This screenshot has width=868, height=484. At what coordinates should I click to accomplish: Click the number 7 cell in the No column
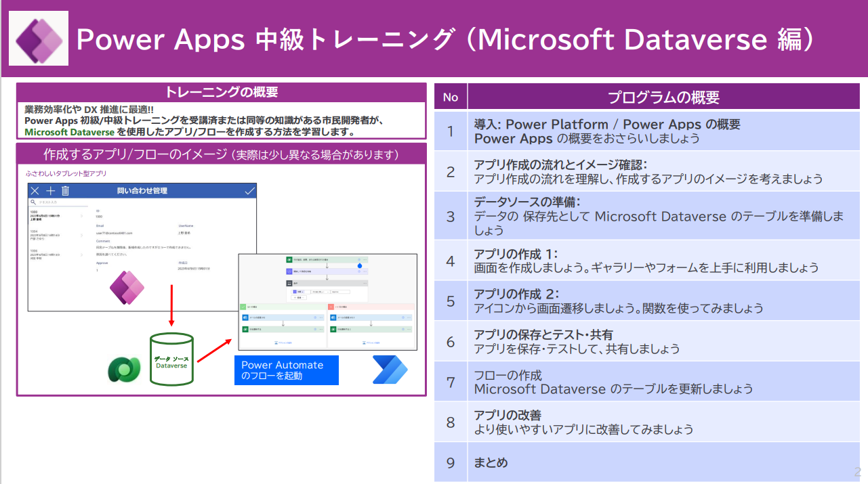click(450, 382)
